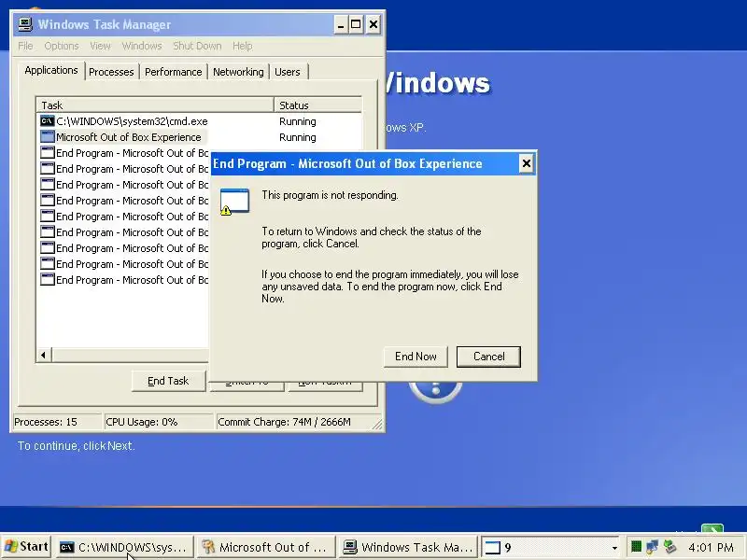Expand the grouped taskbar button dropdown arrow
747x560 pixels.
(x=614, y=548)
